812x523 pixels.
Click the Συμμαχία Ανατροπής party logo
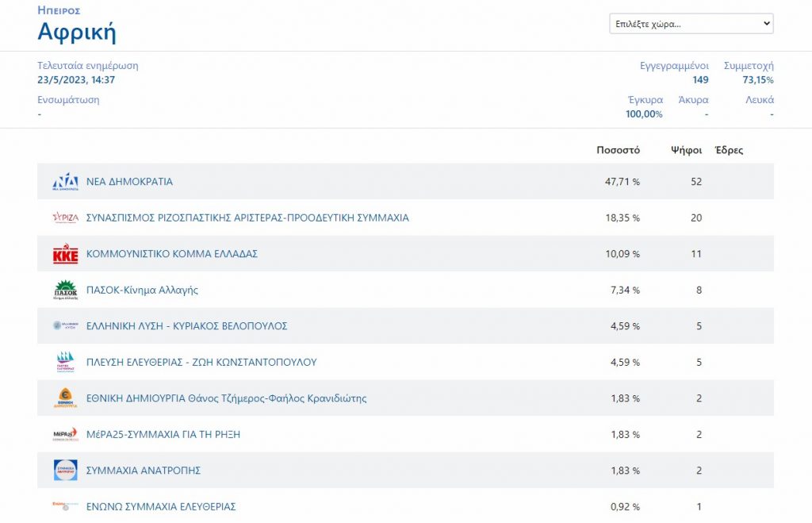click(x=65, y=471)
